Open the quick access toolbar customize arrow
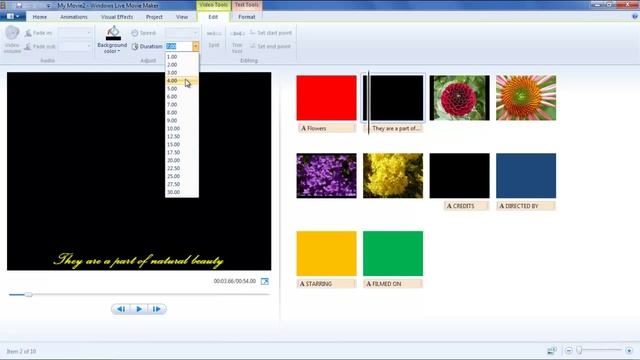The image size is (640, 360). coord(48,6)
